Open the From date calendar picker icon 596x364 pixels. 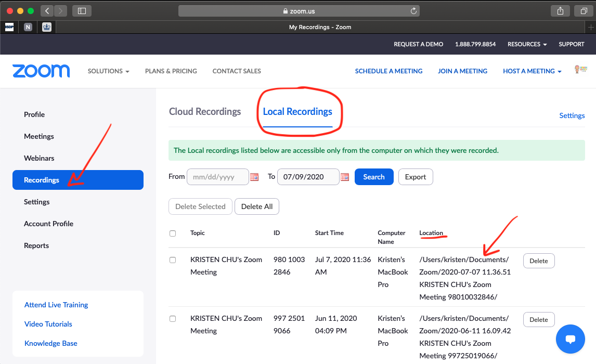(x=254, y=177)
